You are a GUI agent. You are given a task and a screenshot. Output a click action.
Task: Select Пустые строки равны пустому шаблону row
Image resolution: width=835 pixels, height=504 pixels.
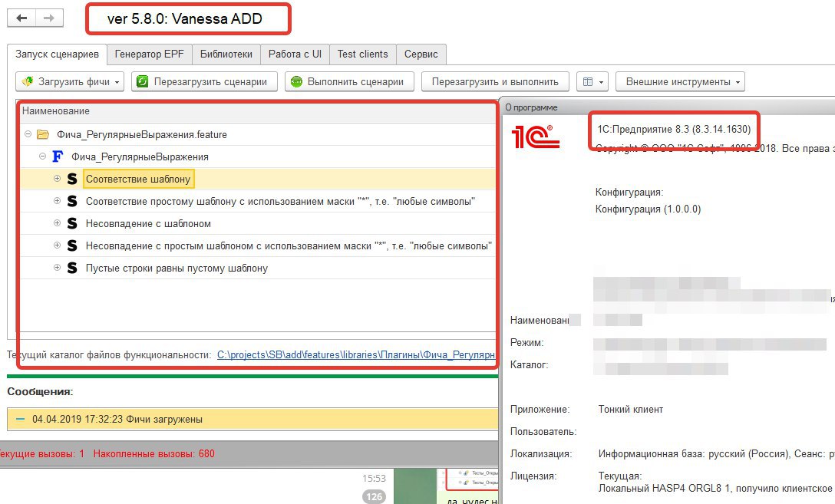pyautogui.click(x=259, y=268)
